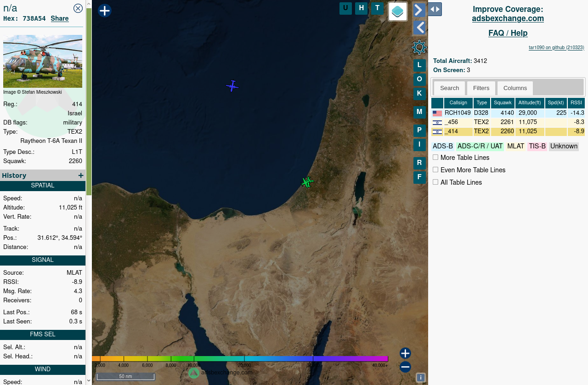Switch to the Columns tab
This screenshot has height=385, width=588.
point(515,88)
